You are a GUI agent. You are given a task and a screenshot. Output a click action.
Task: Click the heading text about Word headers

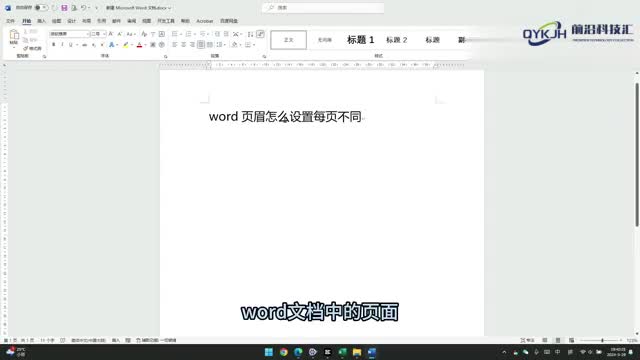click(x=285, y=117)
